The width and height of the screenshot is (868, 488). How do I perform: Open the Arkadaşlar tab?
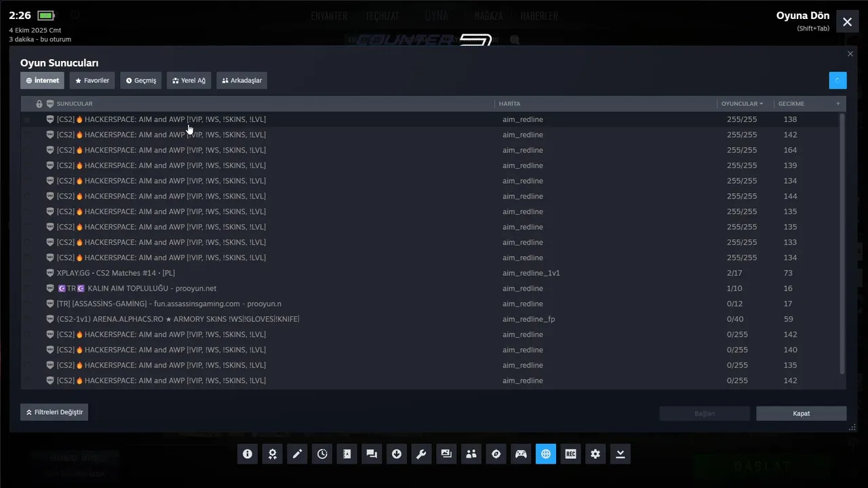[242, 81]
